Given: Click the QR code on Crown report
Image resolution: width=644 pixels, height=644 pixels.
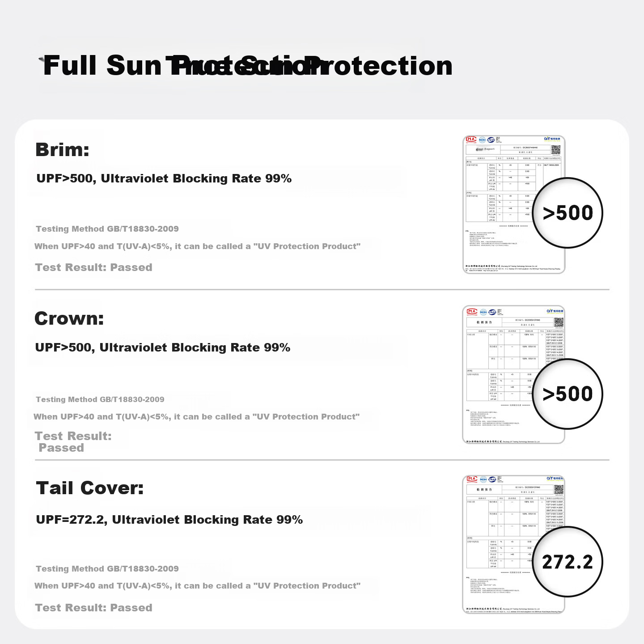Looking at the screenshot, I should (x=559, y=322).
